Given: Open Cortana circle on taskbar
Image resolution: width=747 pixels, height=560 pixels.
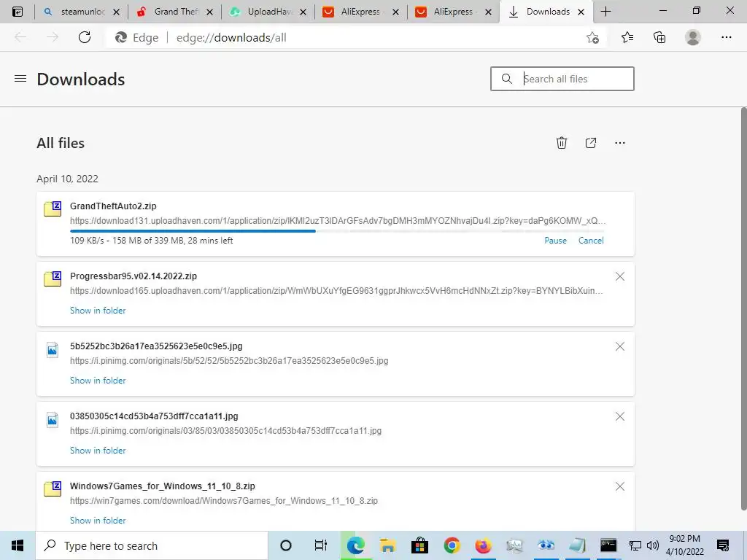Looking at the screenshot, I should point(286,545).
